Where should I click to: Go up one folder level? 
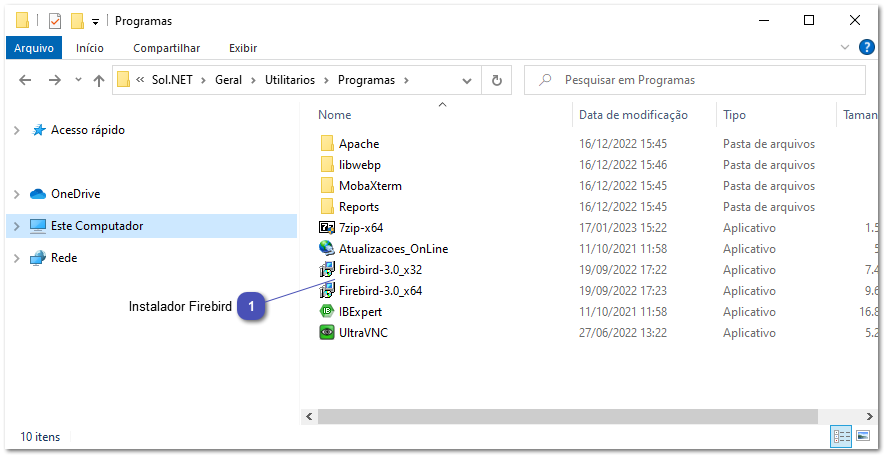pos(99,80)
